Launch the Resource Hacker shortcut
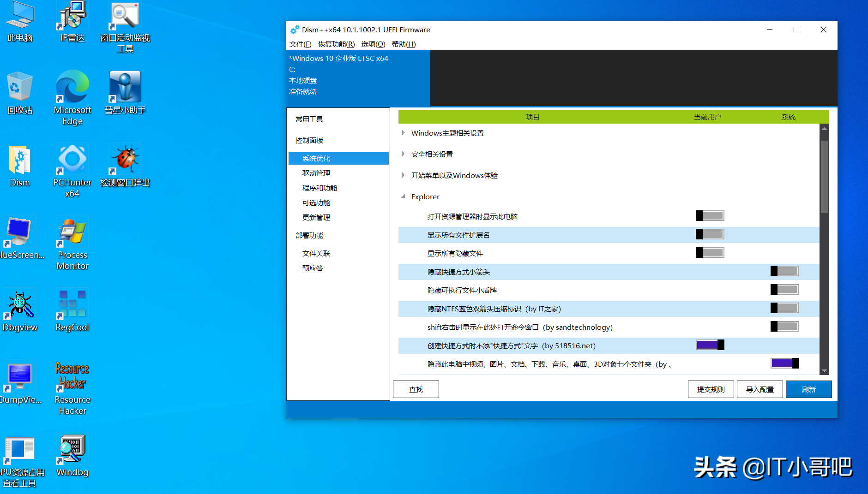Viewport: 868px width, 494px height. coord(72,387)
